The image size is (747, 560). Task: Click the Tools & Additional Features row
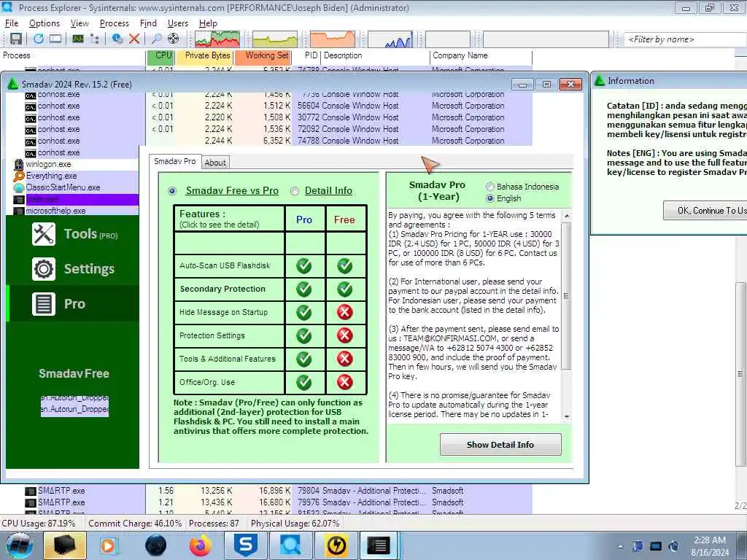[x=230, y=359]
